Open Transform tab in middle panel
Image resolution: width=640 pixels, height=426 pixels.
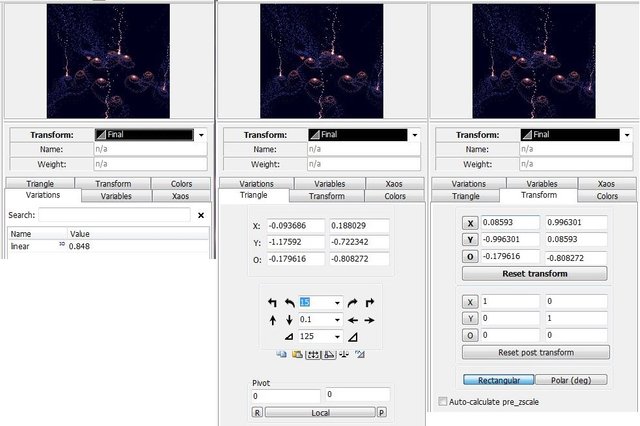tap(327, 196)
